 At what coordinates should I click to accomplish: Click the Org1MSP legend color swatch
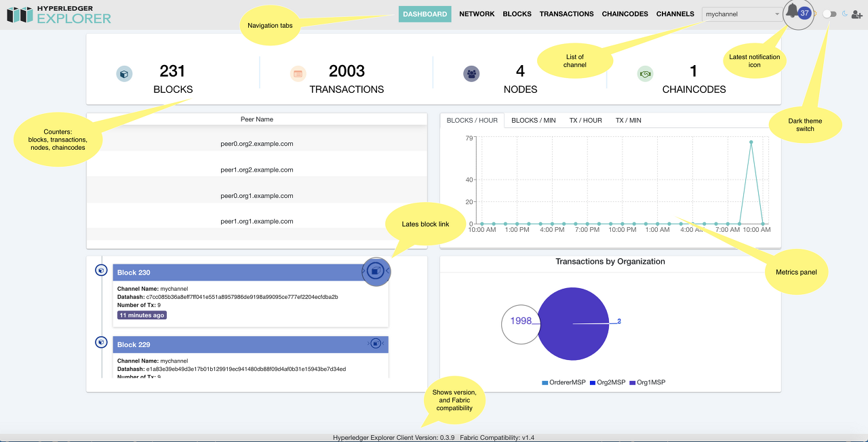pos(633,383)
